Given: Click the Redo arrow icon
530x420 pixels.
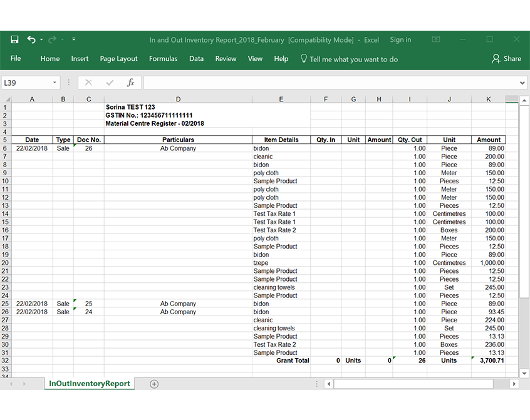Looking at the screenshot, I should point(53,39).
